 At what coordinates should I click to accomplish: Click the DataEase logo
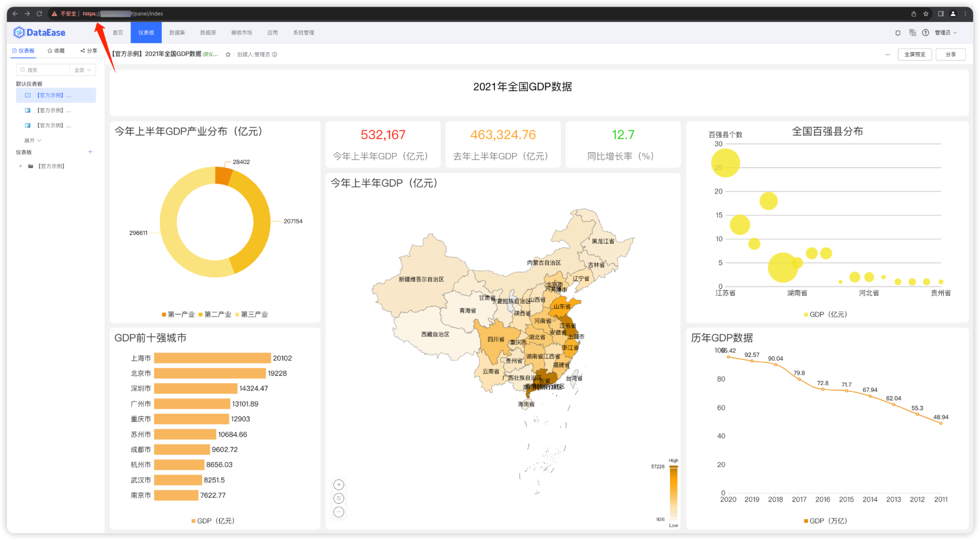point(40,32)
